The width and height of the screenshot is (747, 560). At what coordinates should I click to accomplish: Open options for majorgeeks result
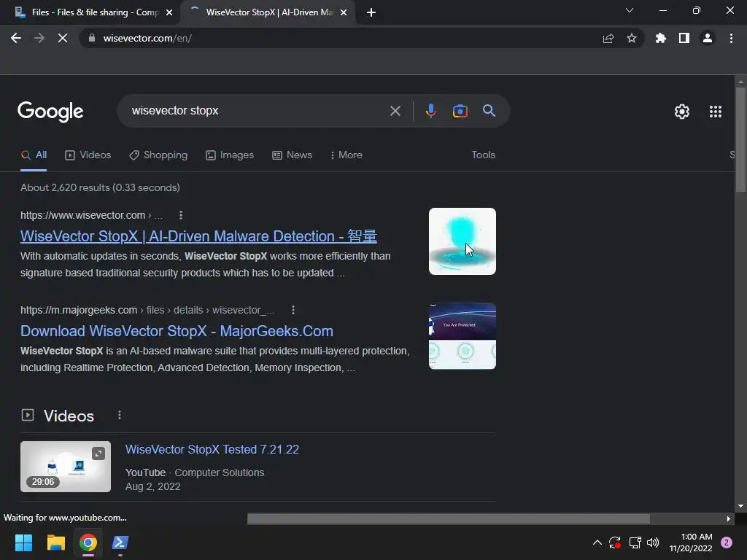click(x=293, y=310)
